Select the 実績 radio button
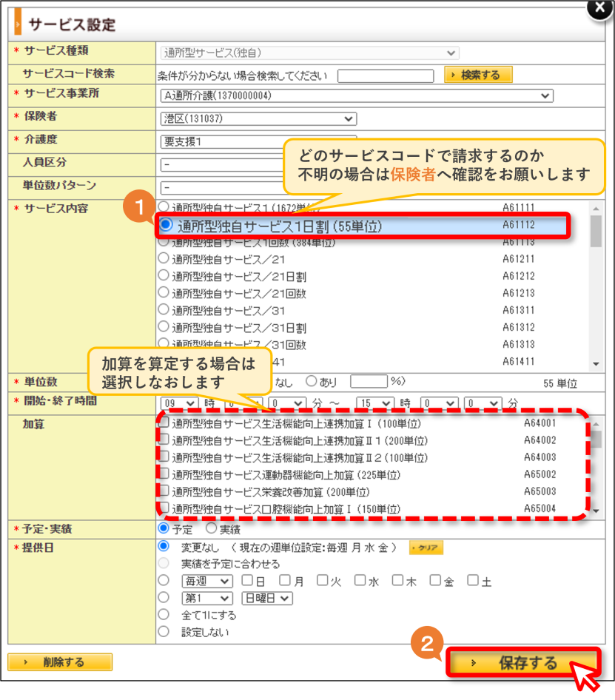 211,528
